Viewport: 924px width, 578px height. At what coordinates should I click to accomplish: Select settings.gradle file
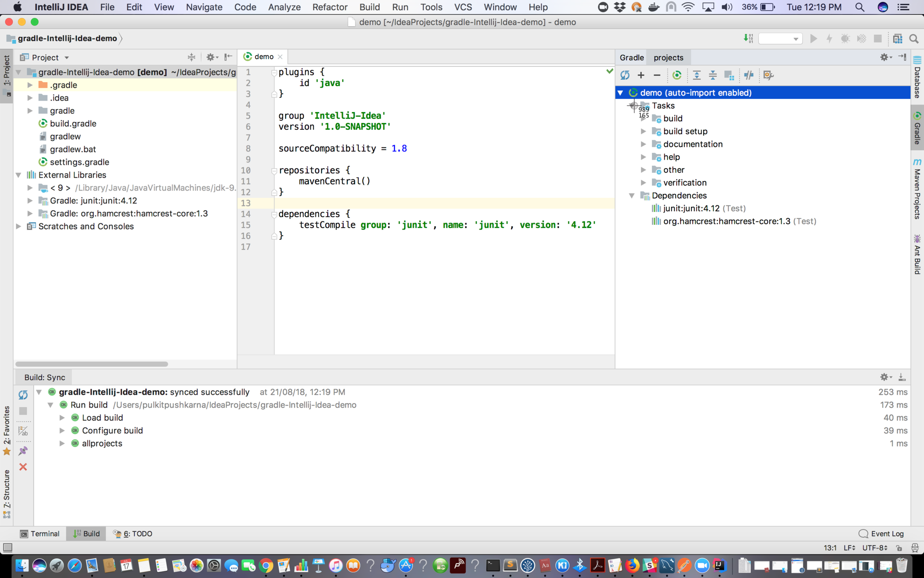79,162
